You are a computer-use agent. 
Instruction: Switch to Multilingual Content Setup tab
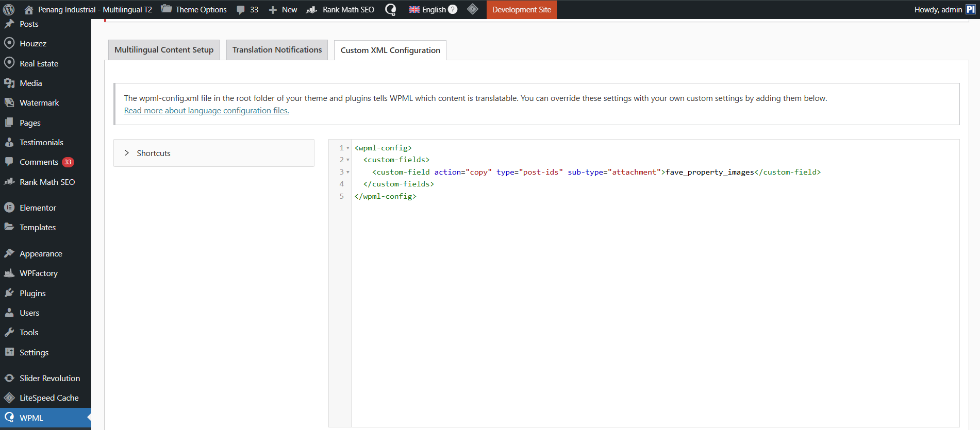(x=163, y=50)
